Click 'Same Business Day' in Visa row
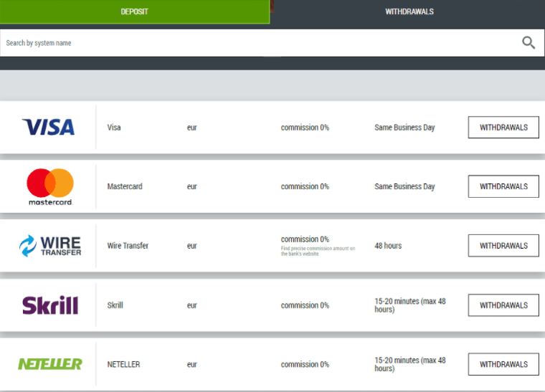Viewport: 545px width, 392px height. (x=404, y=128)
